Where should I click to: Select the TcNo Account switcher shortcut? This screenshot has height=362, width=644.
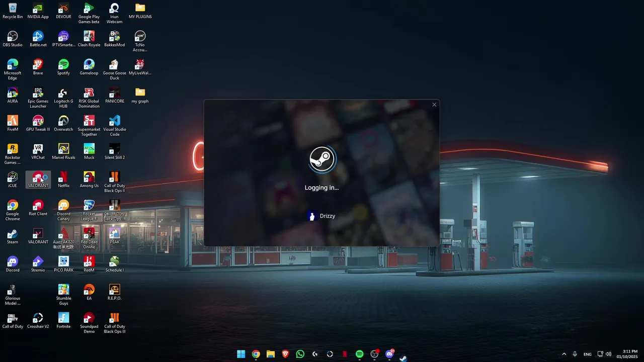[x=140, y=42]
